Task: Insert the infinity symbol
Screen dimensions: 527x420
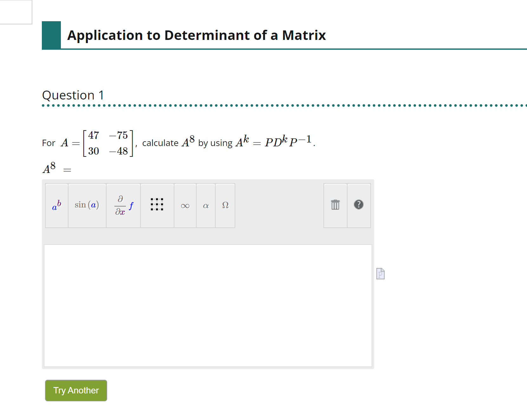Action: click(185, 206)
